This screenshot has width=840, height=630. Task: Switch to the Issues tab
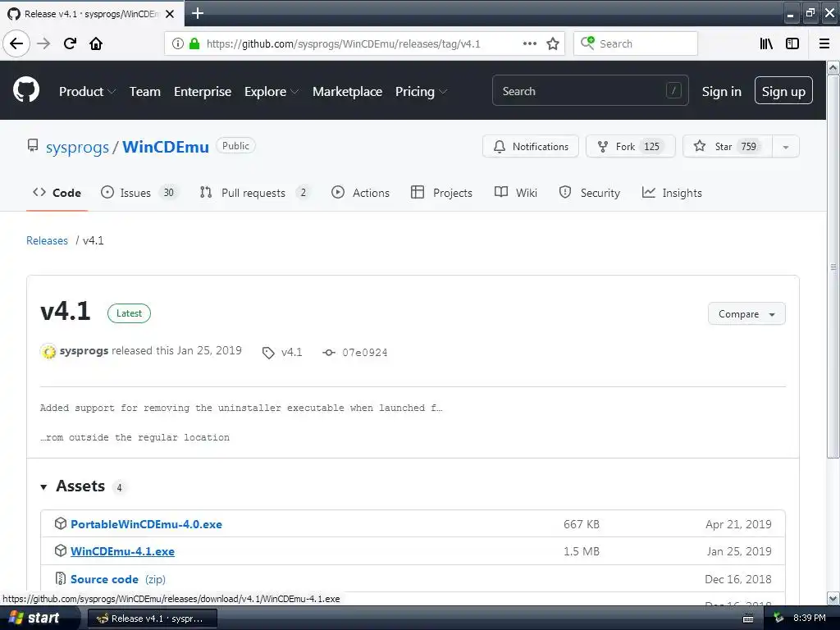139,193
